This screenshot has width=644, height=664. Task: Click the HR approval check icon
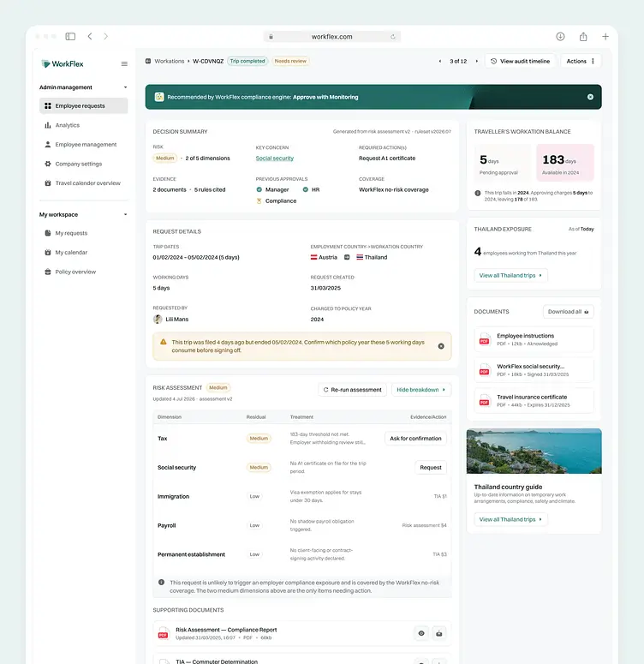coord(305,189)
